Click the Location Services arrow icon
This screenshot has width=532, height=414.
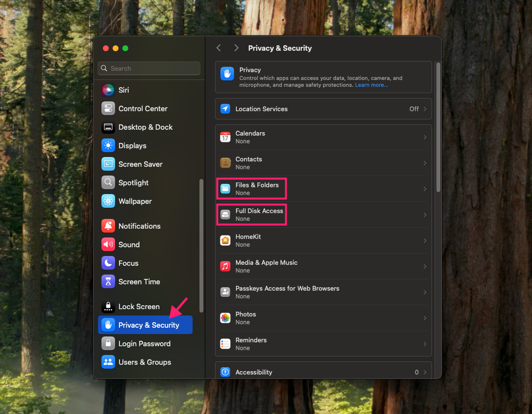(x=225, y=109)
